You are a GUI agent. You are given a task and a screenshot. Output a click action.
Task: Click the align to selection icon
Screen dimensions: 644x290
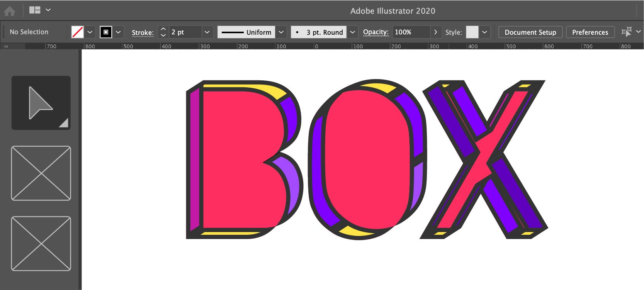pyautogui.click(x=626, y=32)
